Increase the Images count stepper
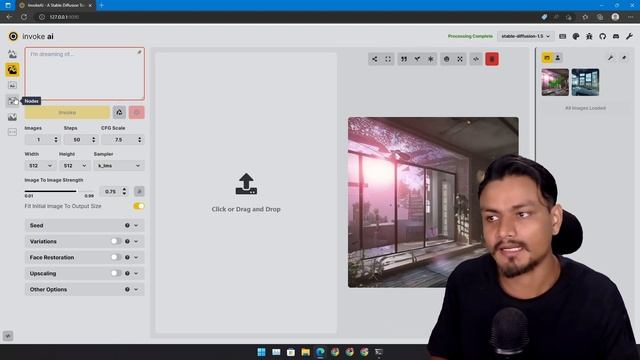The image size is (640, 360). [x=56, y=138]
